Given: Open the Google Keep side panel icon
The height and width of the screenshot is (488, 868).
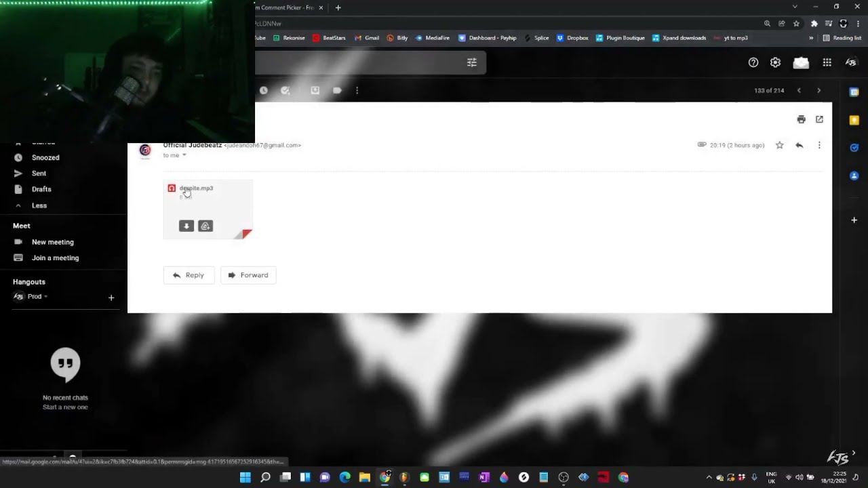Looking at the screenshot, I should pos(854,120).
